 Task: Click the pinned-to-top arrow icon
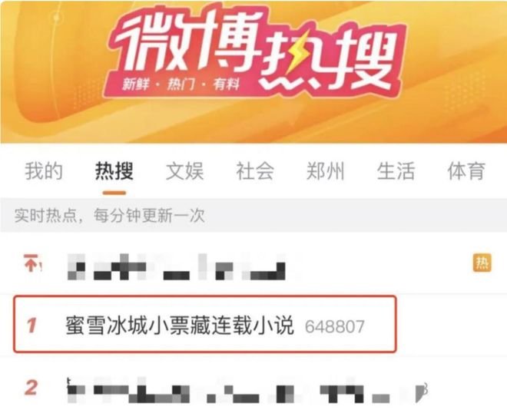(32, 263)
